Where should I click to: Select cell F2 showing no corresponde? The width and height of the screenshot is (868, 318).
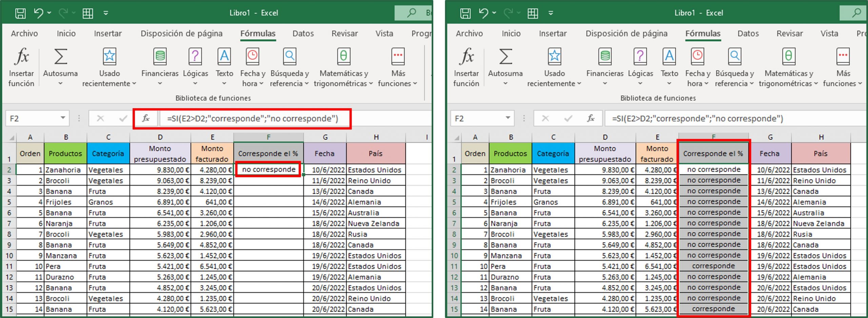tap(268, 169)
